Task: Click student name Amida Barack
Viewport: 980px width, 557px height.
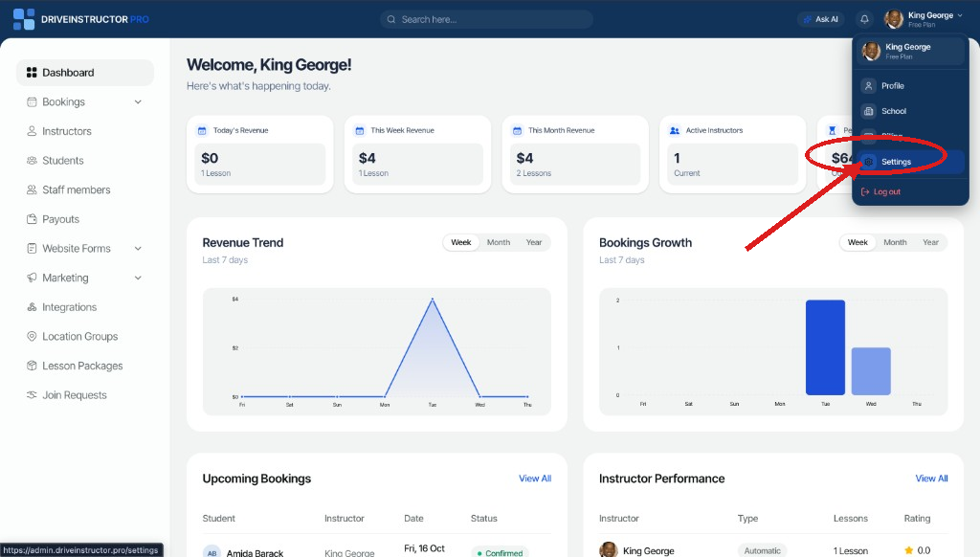Action: pos(255,553)
